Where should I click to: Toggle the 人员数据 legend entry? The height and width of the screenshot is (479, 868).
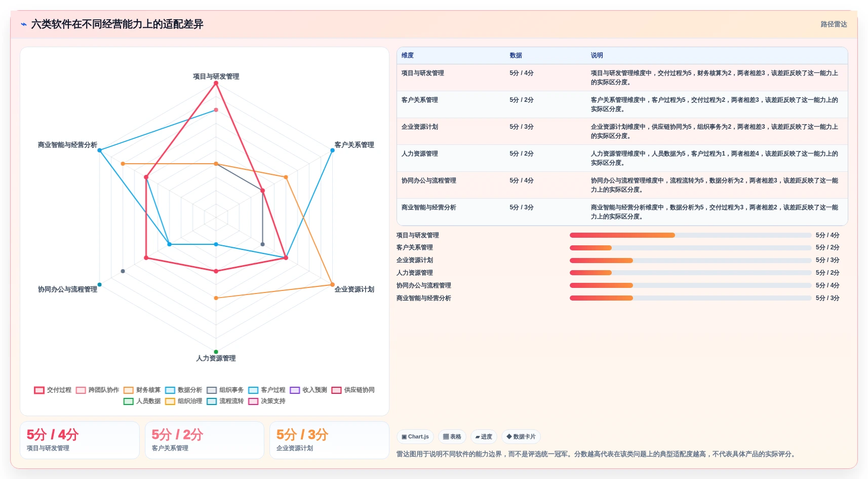[142, 401]
